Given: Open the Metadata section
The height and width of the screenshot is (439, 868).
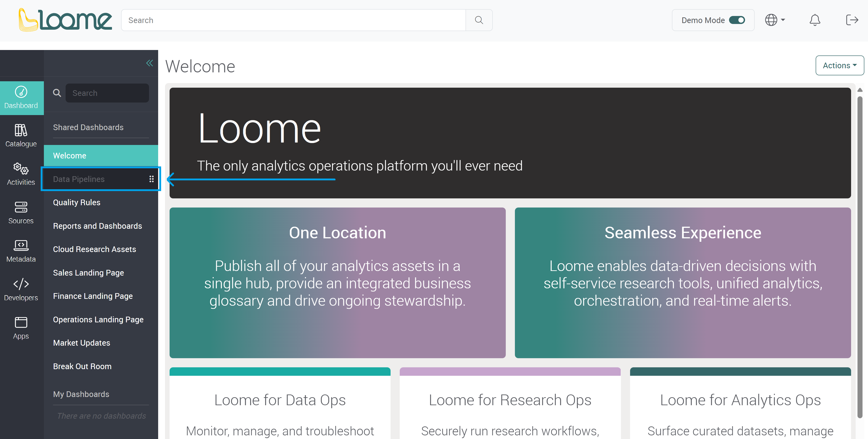Looking at the screenshot, I should pyautogui.click(x=21, y=251).
